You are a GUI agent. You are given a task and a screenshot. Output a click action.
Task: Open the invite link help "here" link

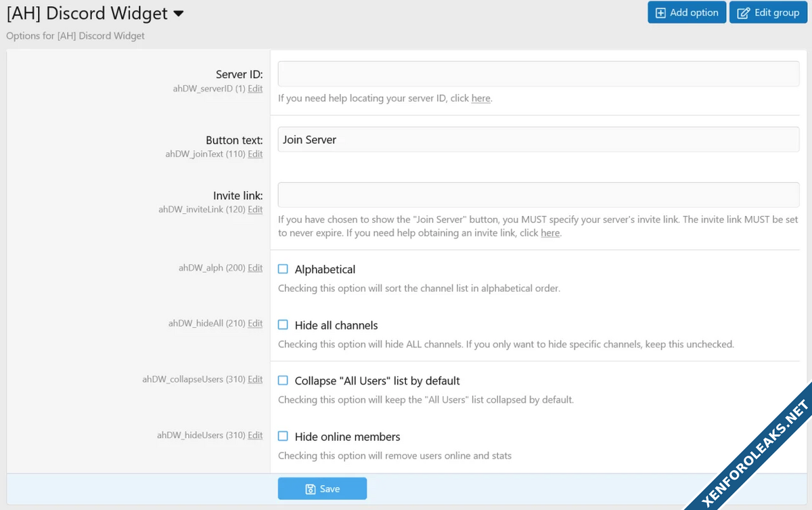[549, 233]
